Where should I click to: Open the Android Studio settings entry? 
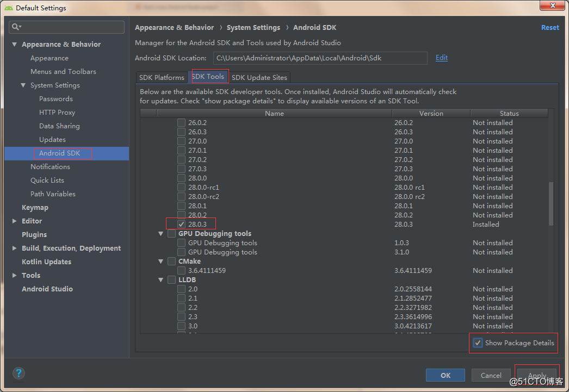coord(47,289)
